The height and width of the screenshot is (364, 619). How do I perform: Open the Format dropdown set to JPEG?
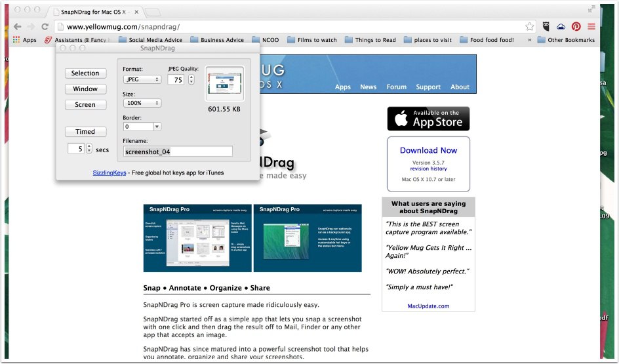(x=142, y=79)
